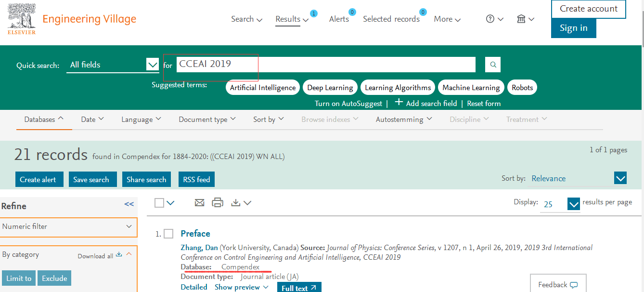Screen dimensions: 644x292
Task: Click Create account button
Action: [589, 9]
